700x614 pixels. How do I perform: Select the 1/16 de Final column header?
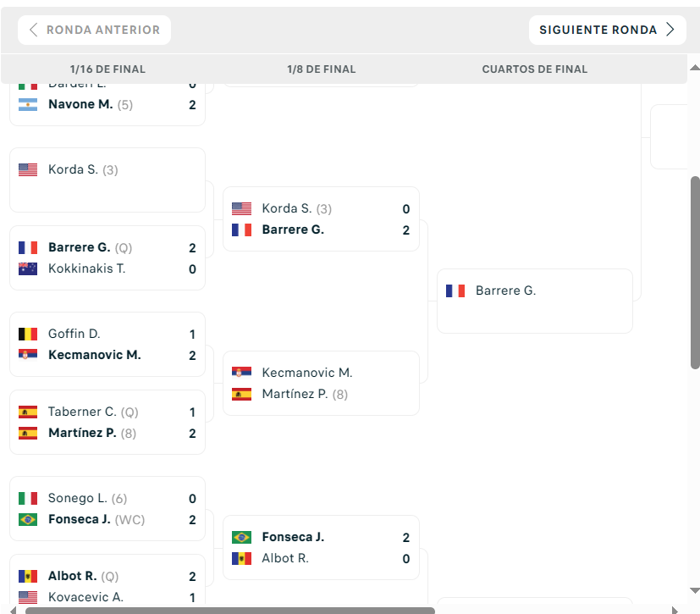(x=107, y=69)
